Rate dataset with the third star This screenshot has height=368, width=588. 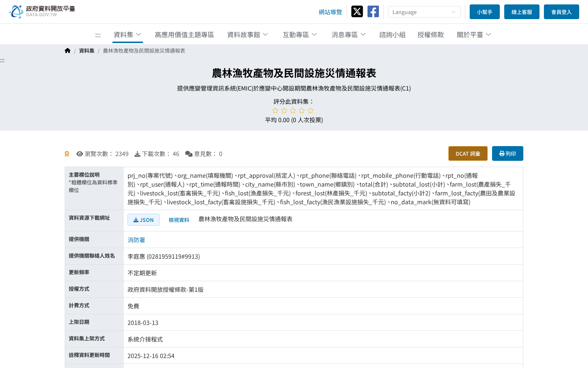point(293,110)
